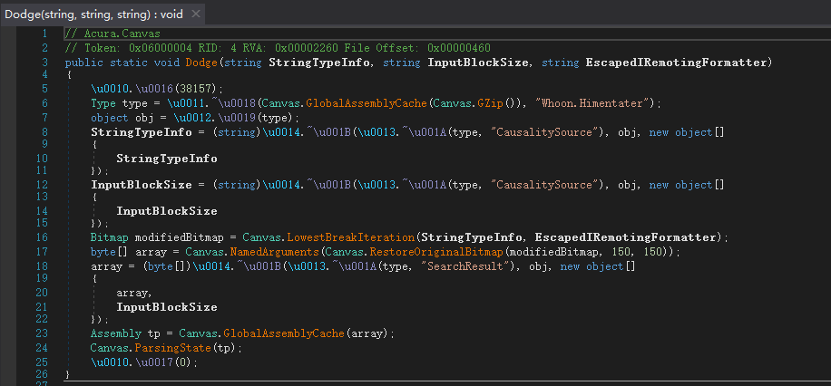This screenshot has width=832, height=386.
Task: Click 'InputBlockSize' parameter in the method signature
Action: tap(478, 63)
